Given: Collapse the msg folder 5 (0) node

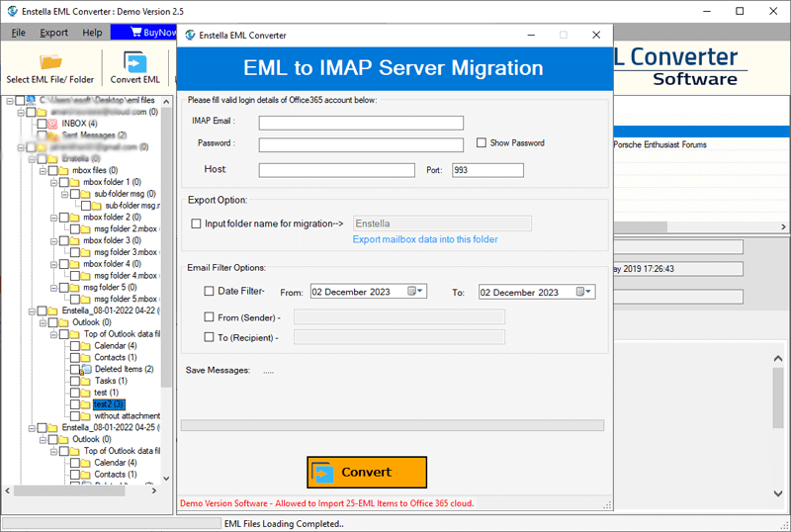Looking at the screenshot, I should (x=53, y=288).
